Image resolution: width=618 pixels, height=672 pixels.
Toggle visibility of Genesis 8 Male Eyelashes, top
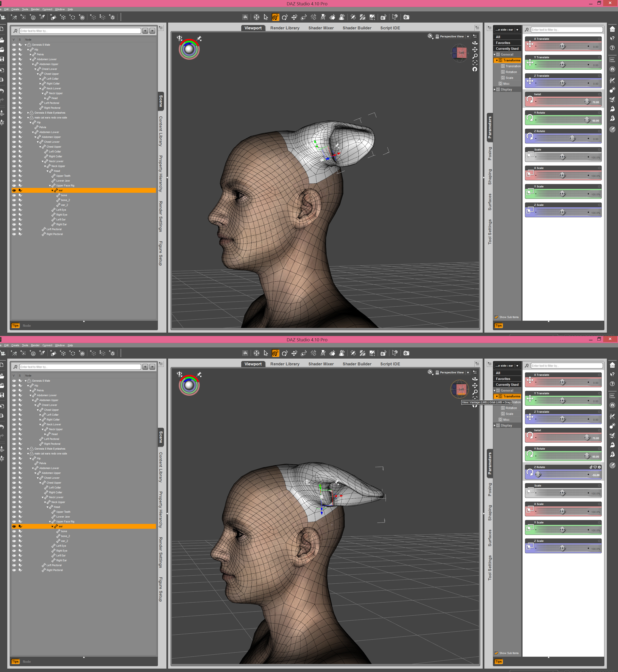(14, 113)
